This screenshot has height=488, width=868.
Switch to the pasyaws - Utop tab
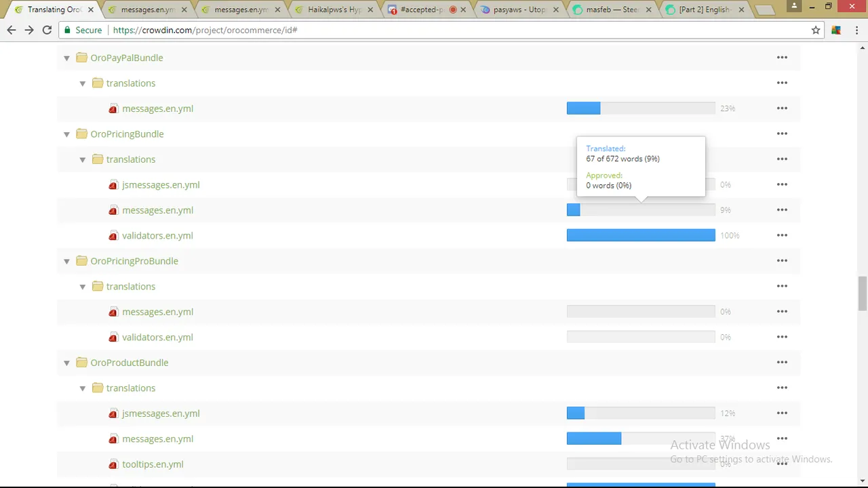click(518, 9)
